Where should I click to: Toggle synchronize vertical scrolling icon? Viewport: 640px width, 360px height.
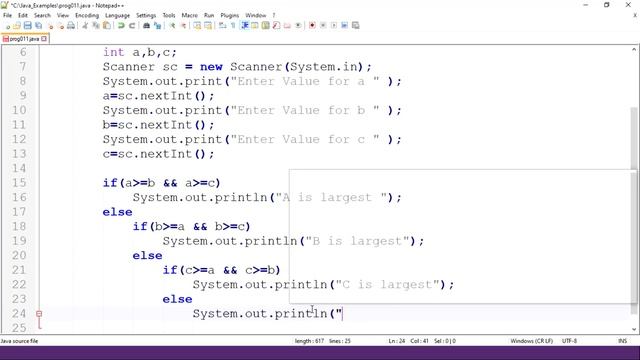click(197, 26)
